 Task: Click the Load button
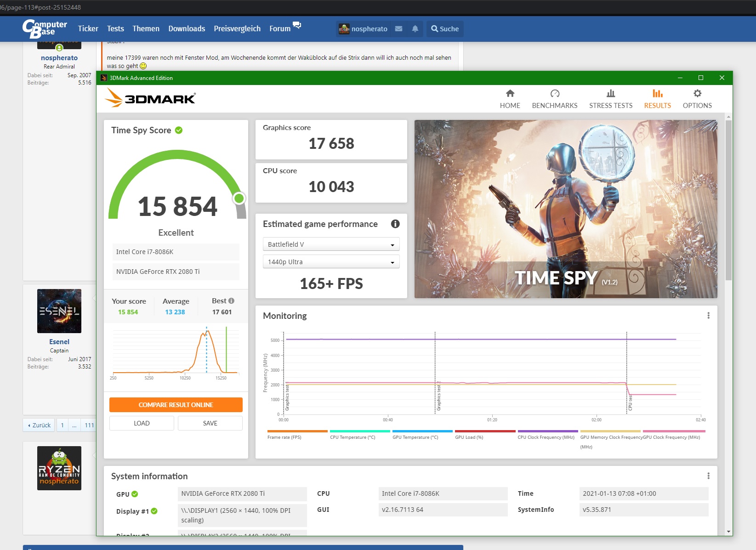[142, 423]
